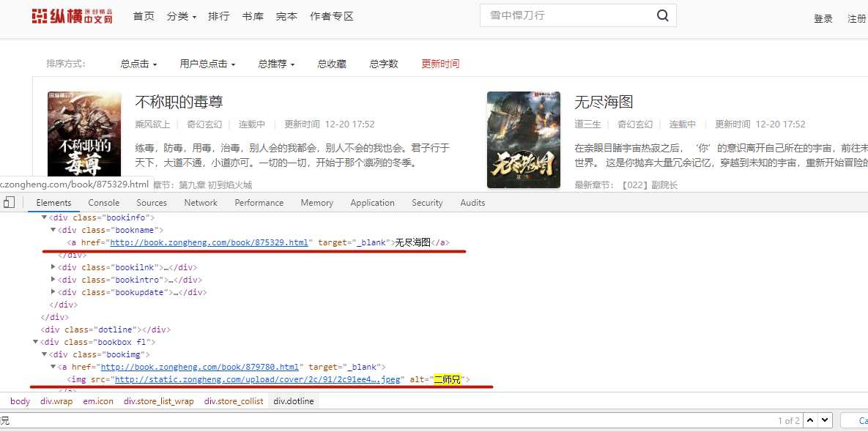Expand the div class bookilnk node
Image resolution: width=868 pixels, height=432 pixels.
(x=53, y=267)
